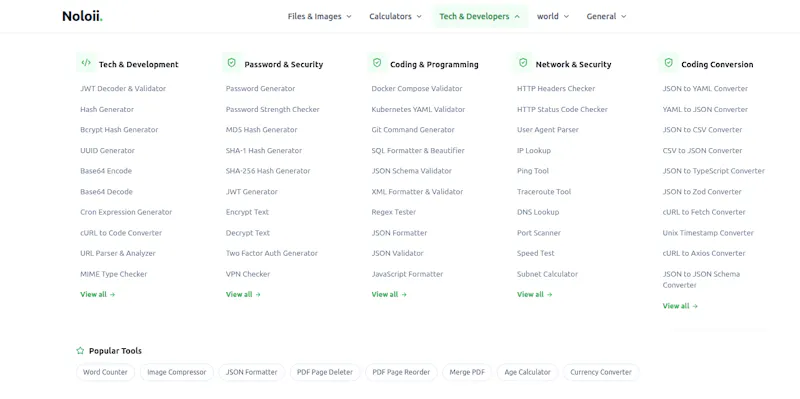Select Decrypt Text
Image resolution: width=800 pixels, height=399 pixels.
247,233
